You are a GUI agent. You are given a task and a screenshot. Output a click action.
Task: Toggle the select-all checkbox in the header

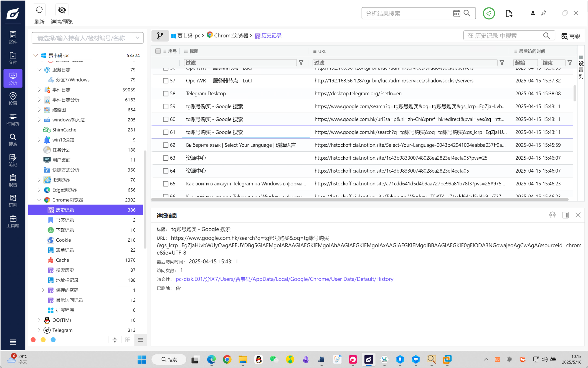[x=158, y=51]
